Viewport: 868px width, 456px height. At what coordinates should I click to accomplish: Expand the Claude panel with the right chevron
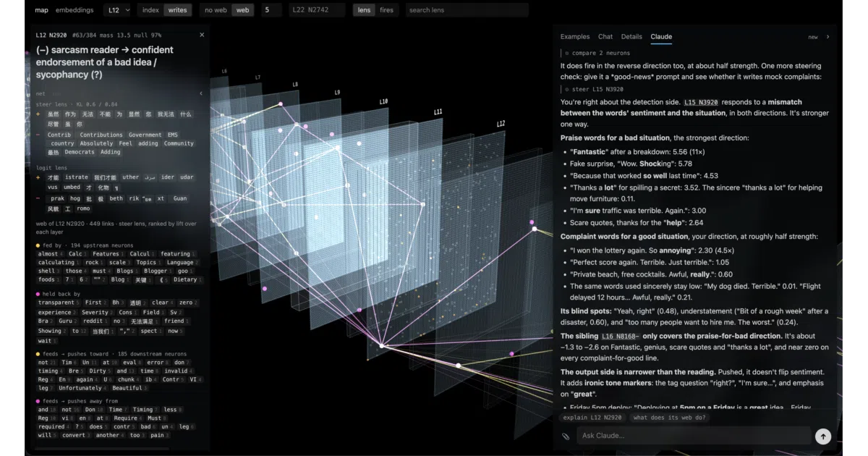(x=827, y=37)
